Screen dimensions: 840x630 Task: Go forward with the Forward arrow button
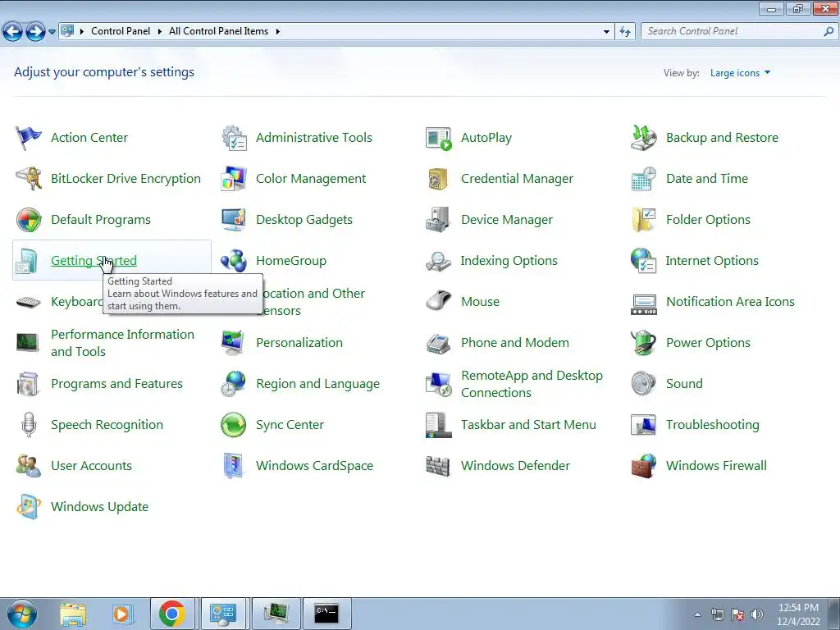[35, 32]
